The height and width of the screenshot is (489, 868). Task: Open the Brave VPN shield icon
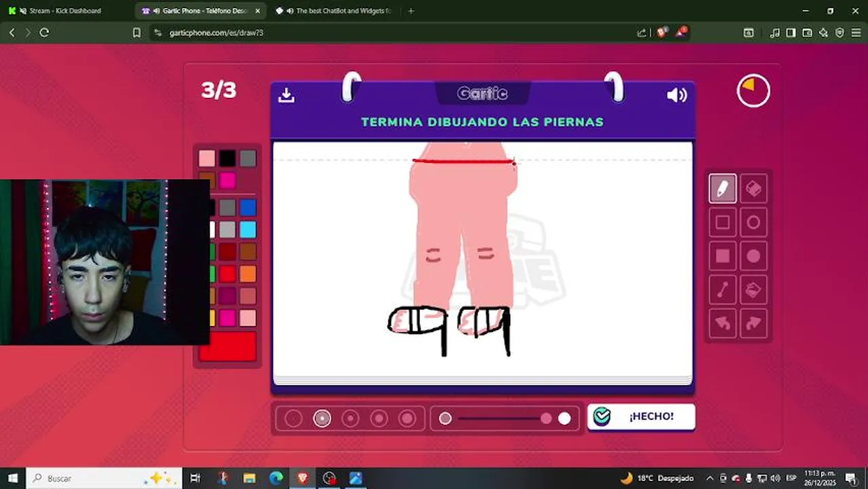[x=839, y=33]
